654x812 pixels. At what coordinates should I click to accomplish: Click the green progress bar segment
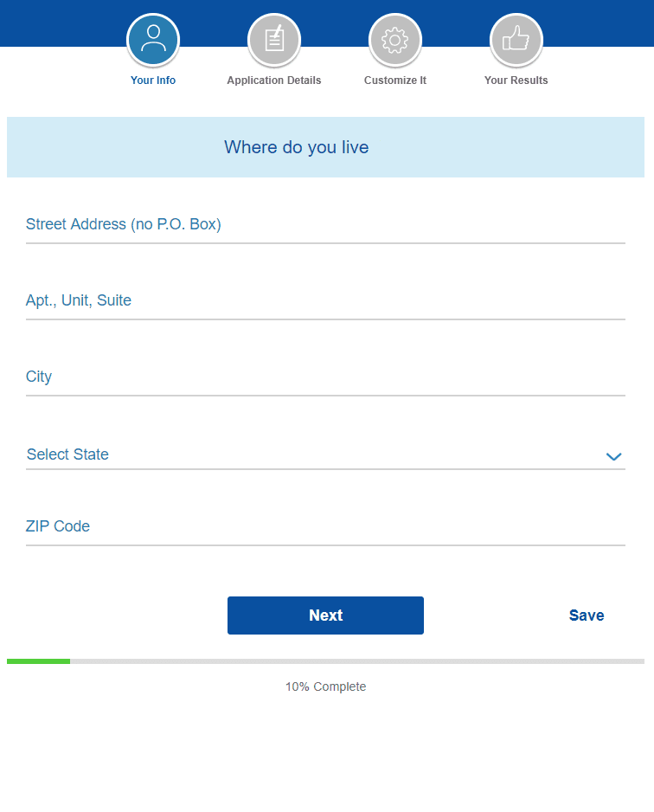click(x=38, y=661)
